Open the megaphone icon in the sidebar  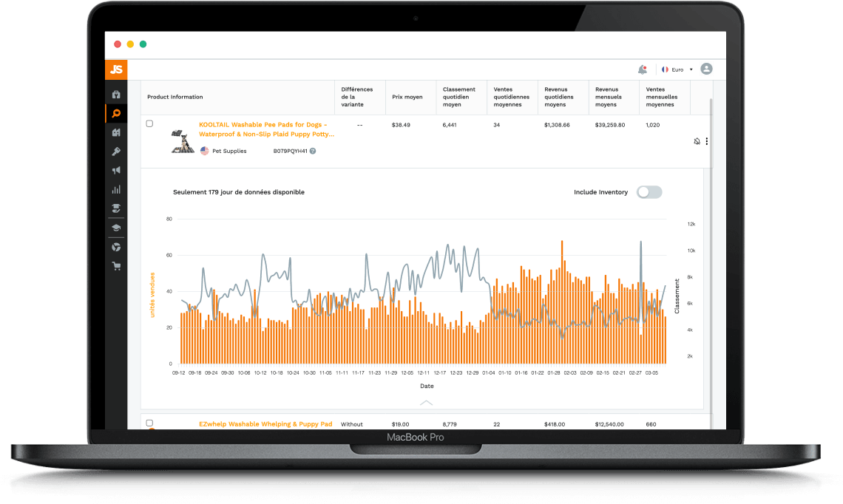[116, 170]
